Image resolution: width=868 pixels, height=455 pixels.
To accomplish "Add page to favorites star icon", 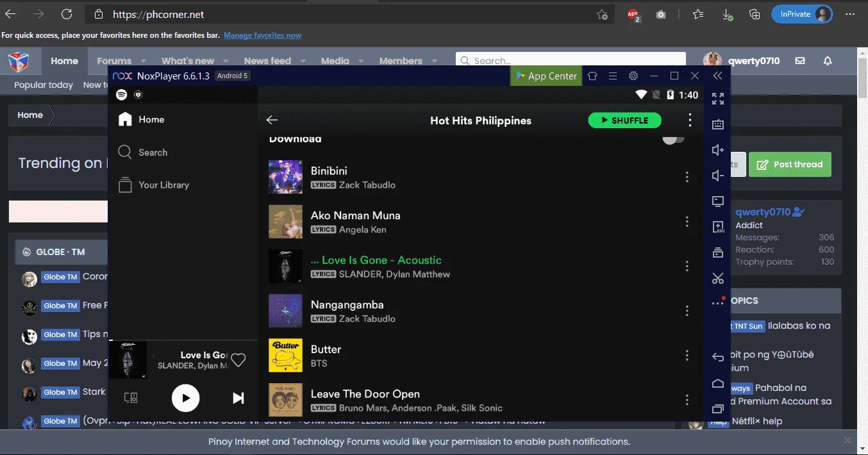I will point(602,14).
